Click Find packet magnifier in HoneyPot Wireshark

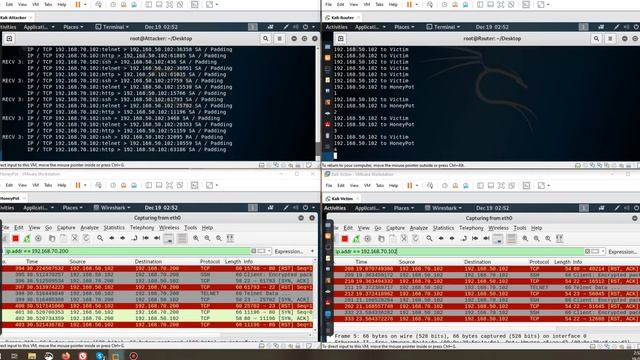point(100,238)
